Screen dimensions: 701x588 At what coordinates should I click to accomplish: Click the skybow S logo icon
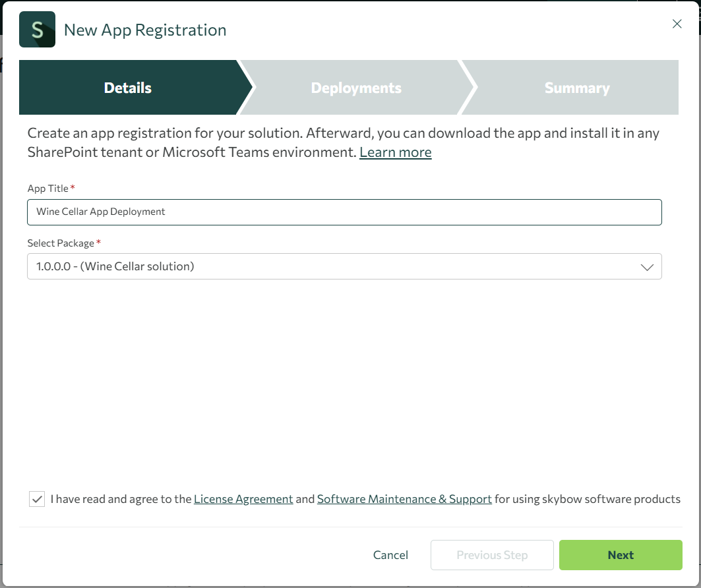[37, 29]
